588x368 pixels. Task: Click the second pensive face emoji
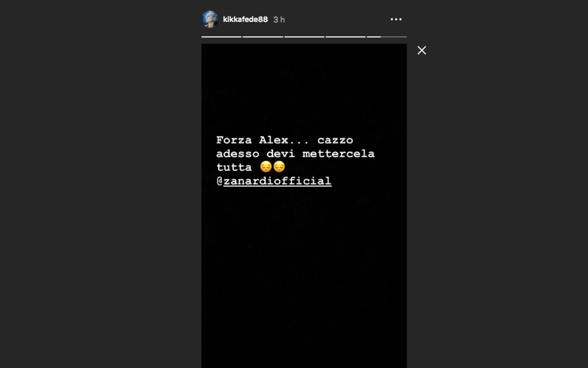279,167
